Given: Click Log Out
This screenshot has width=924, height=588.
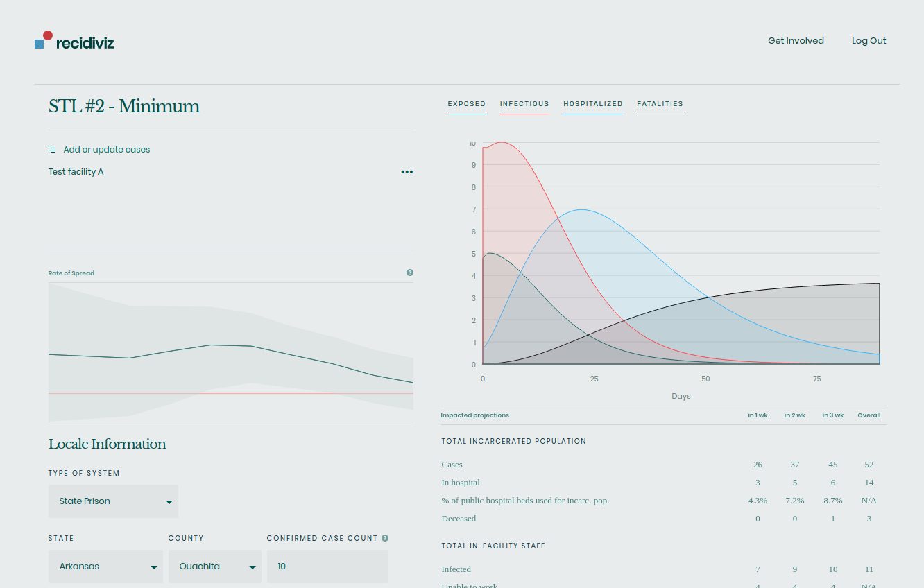Looking at the screenshot, I should (869, 40).
